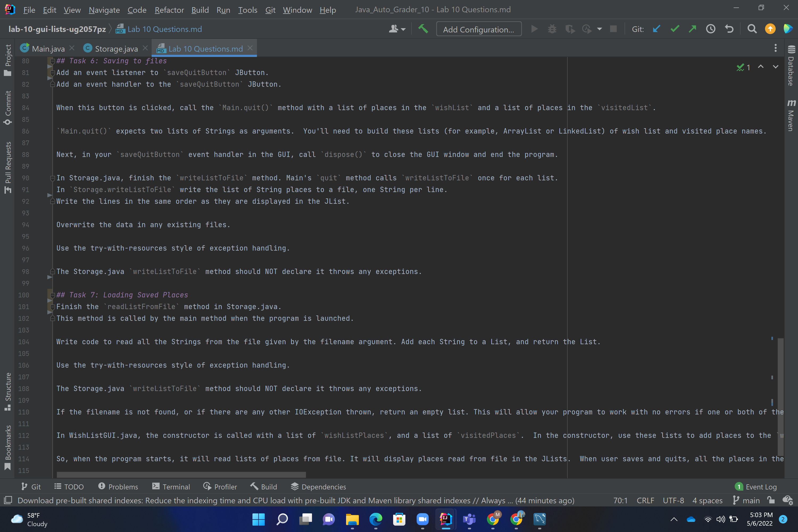Open the profiler run options dropdown arrow
Image resolution: width=798 pixels, height=532 pixels.
click(x=600, y=29)
